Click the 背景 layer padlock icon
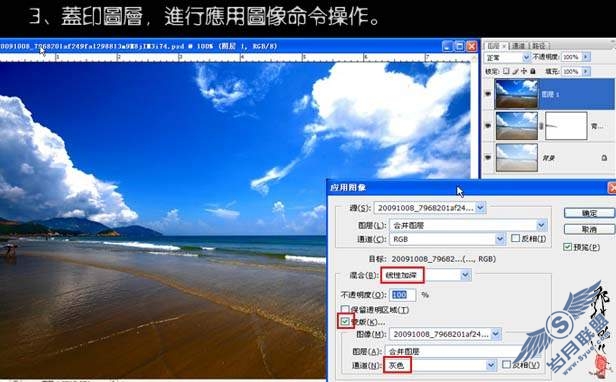The height and width of the screenshot is (382, 616). pyautogui.click(x=604, y=158)
